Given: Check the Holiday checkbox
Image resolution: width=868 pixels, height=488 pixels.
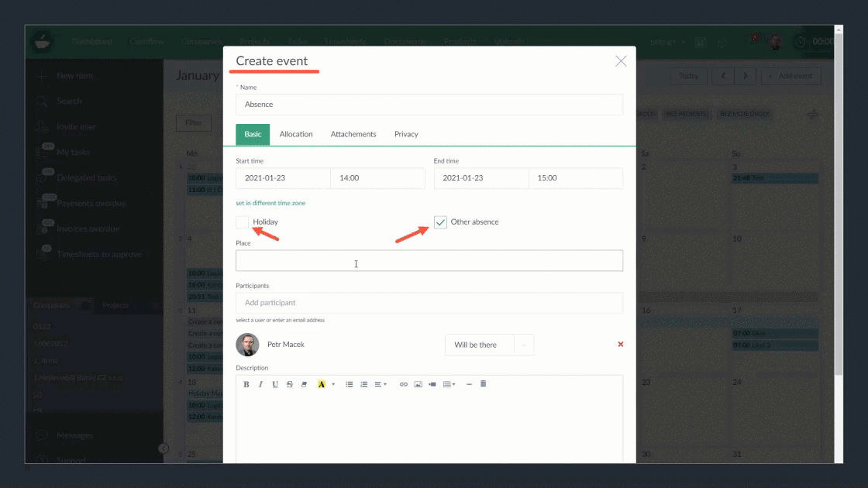Looking at the screenshot, I should [x=243, y=222].
